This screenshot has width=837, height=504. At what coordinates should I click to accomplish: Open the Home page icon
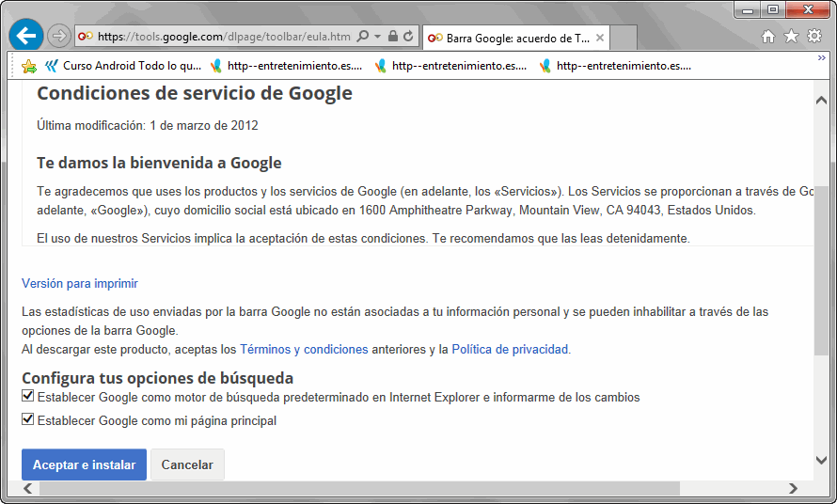coord(768,37)
